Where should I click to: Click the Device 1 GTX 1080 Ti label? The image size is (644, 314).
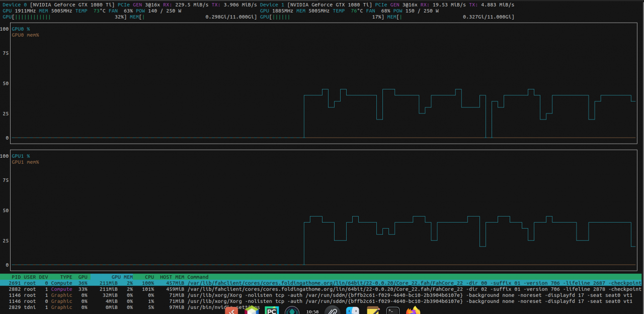pyautogui.click(x=316, y=5)
